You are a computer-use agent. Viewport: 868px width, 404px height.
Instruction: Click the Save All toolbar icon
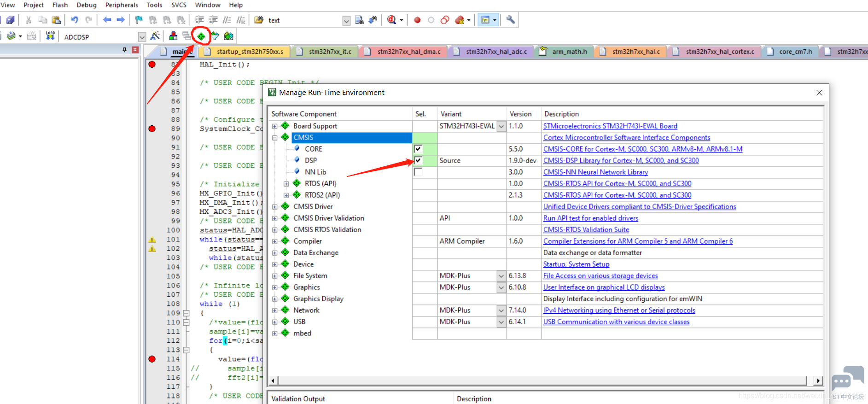10,20
